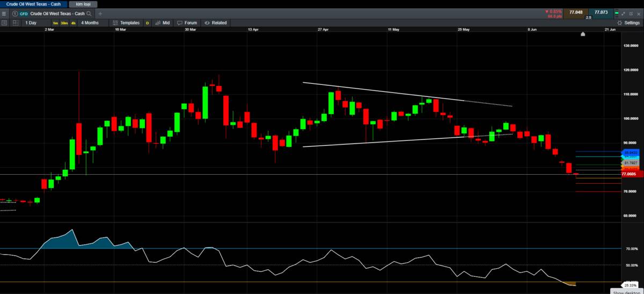Viewport: 644px width, 294px height.
Task: Switch to 4h interval shortcut
Action: point(73,23)
